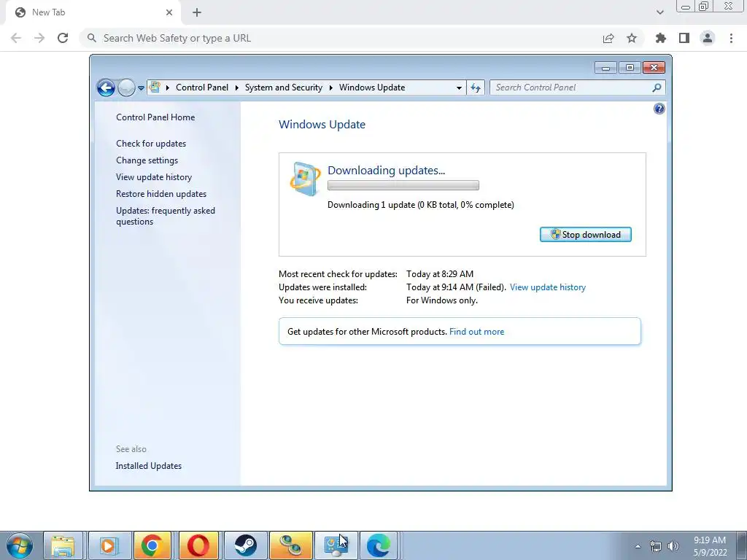The image size is (747, 560).
Task: Open Windows Media Player from taskbar
Action: [x=109, y=545]
